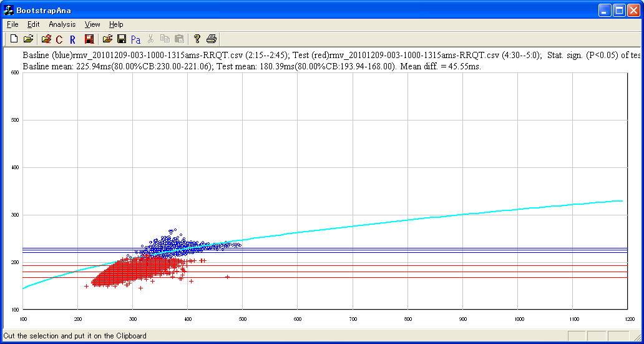Open the File menu
Viewport: 644px width, 344px height.
12,24
